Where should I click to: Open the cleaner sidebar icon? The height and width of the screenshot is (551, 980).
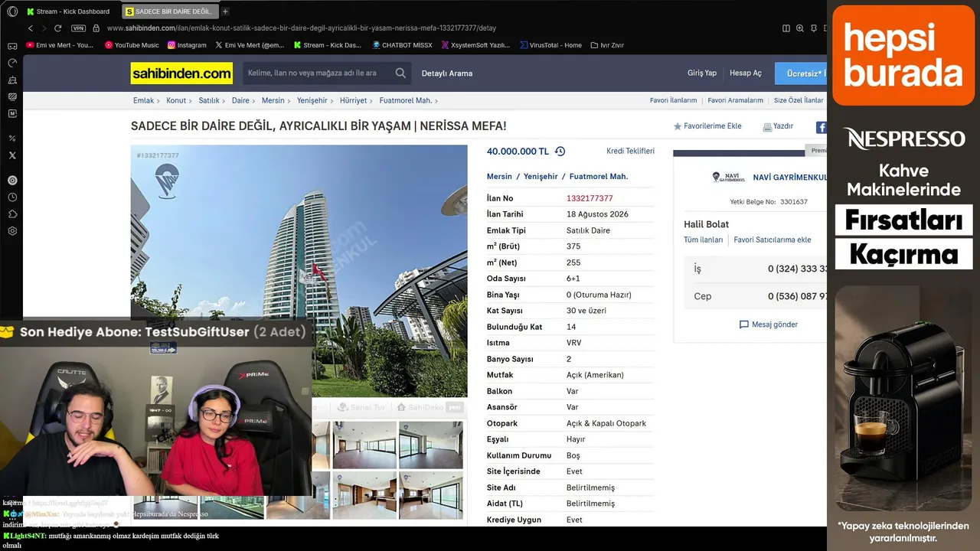[x=12, y=80]
